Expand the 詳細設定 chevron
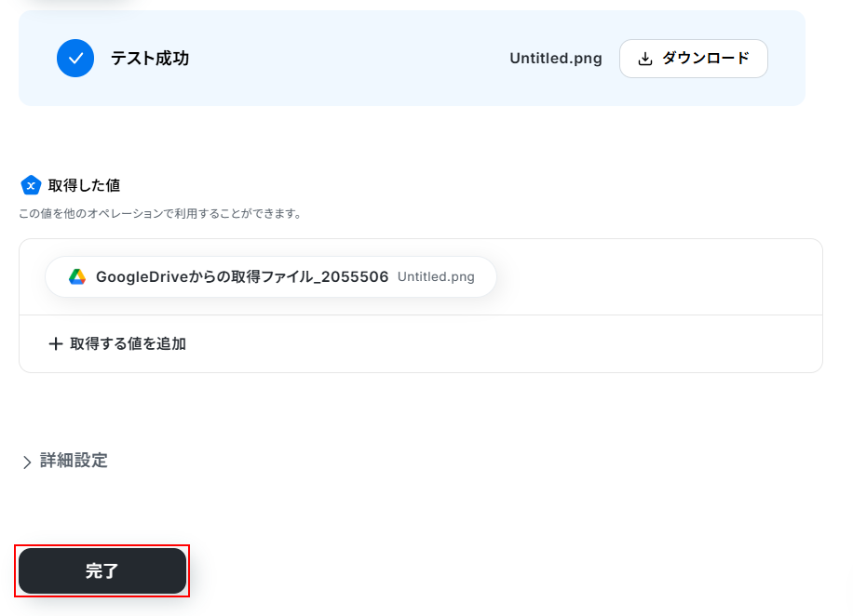 (27, 462)
